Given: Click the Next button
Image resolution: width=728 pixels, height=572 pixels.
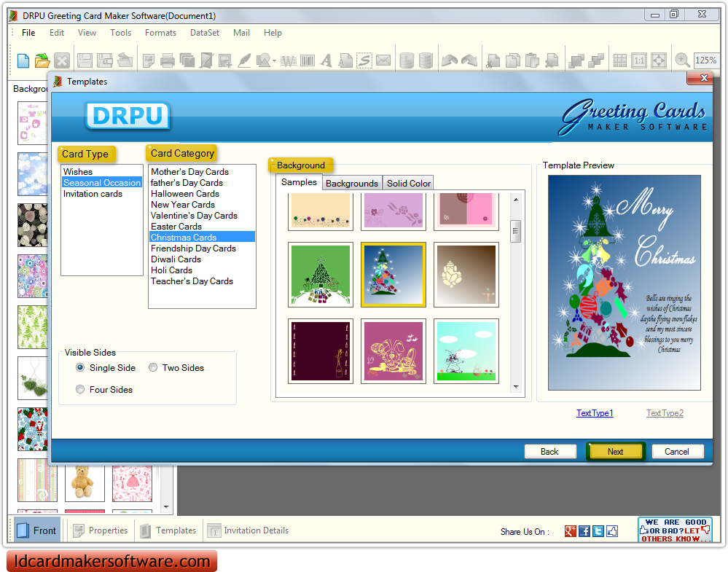Looking at the screenshot, I should pyautogui.click(x=614, y=451).
